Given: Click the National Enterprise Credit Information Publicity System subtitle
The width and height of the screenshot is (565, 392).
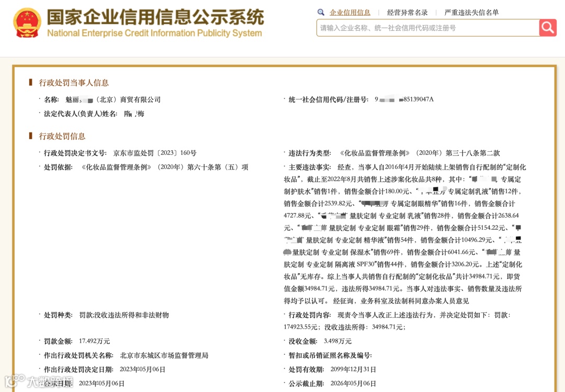Looking at the screenshot, I should pyautogui.click(x=154, y=33).
